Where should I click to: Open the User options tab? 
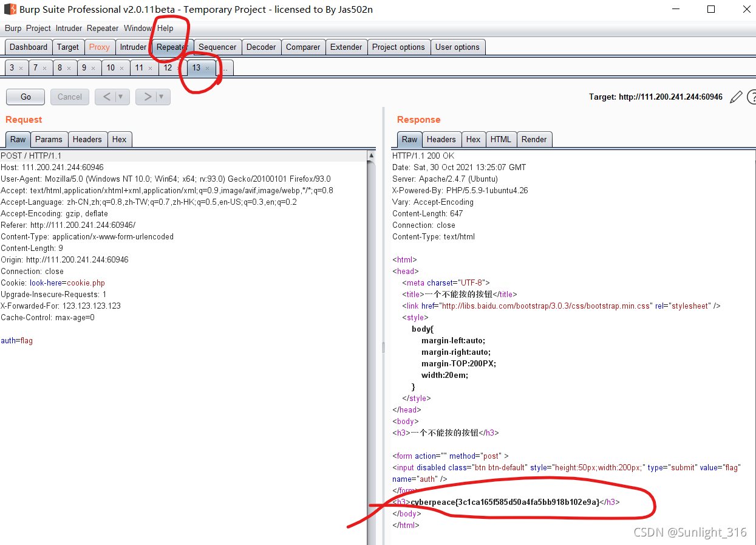tap(457, 47)
